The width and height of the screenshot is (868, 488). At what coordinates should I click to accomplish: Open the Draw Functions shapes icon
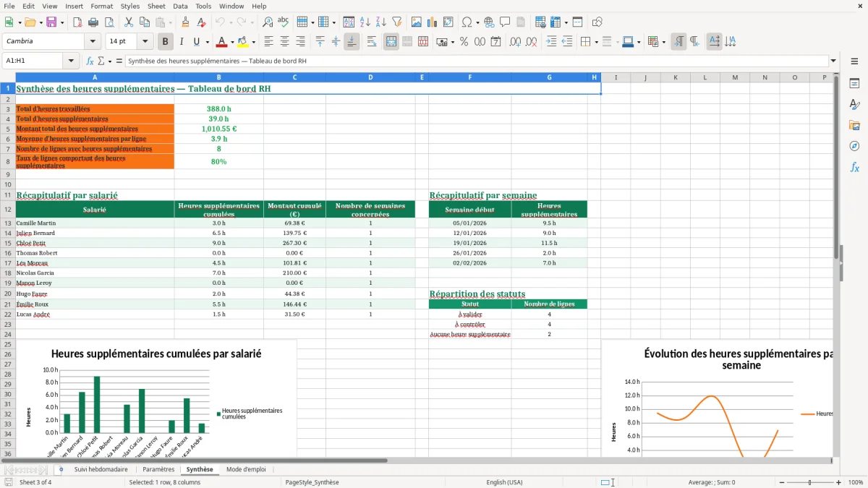[x=597, y=22]
